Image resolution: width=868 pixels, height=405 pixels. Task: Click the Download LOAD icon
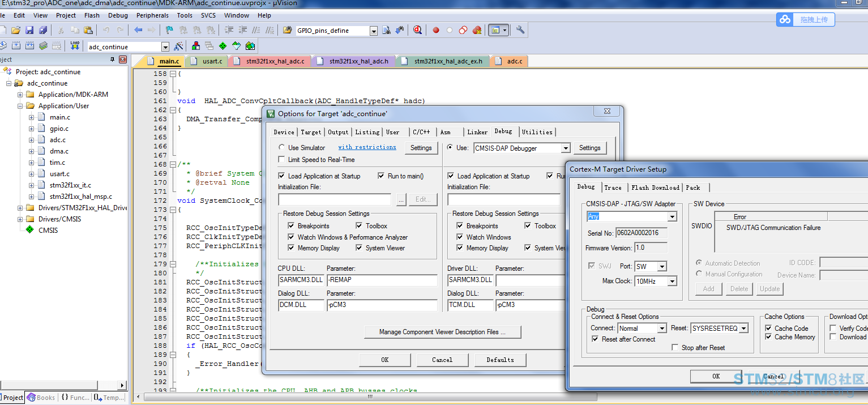[75, 46]
